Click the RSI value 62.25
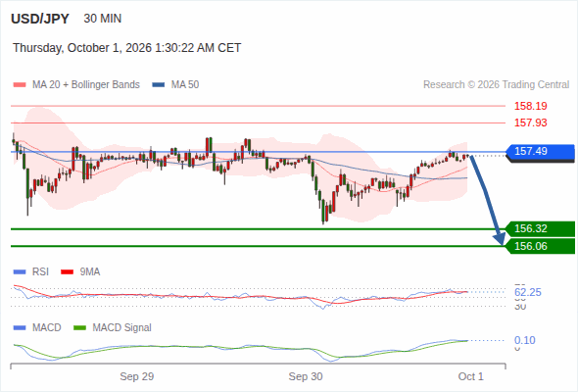 coord(528,292)
